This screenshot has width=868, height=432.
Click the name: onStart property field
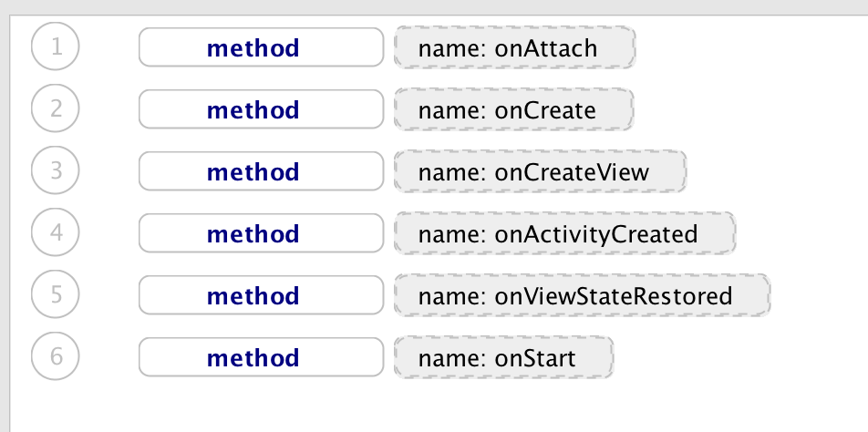point(503,357)
